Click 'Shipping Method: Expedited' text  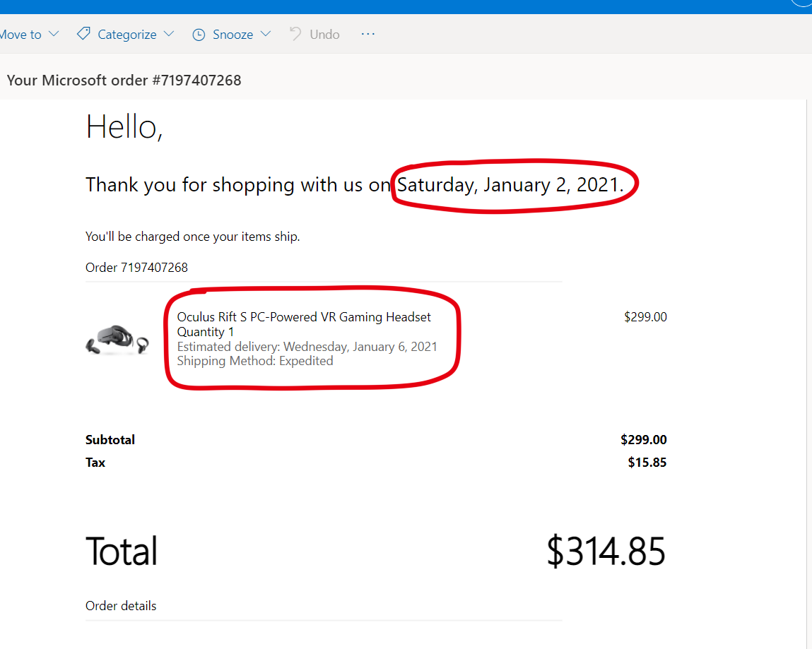coord(255,361)
